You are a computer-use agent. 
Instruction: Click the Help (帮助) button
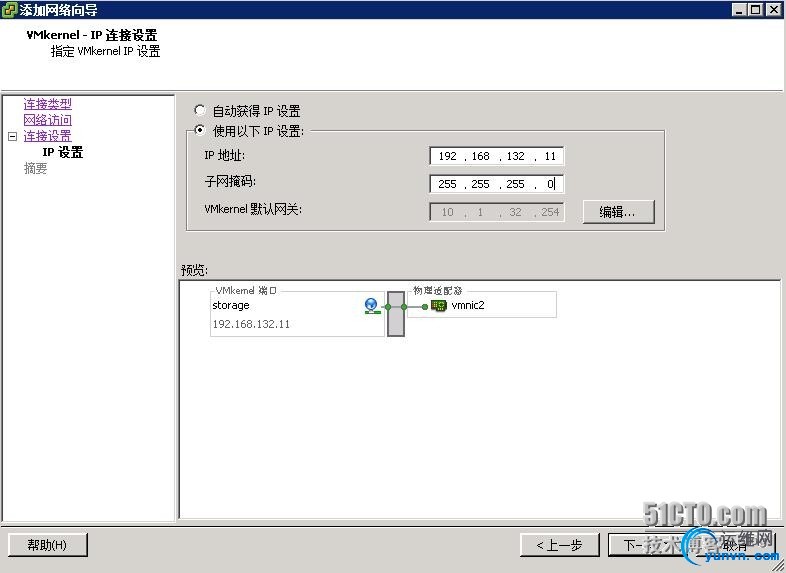pyautogui.click(x=48, y=545)
